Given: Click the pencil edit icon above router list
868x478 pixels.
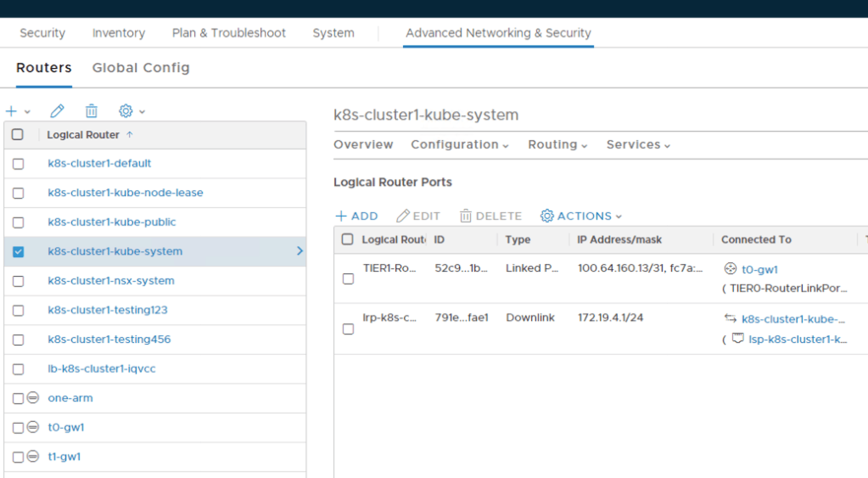Looking at the screenshot, I should [x=57, y=111].
